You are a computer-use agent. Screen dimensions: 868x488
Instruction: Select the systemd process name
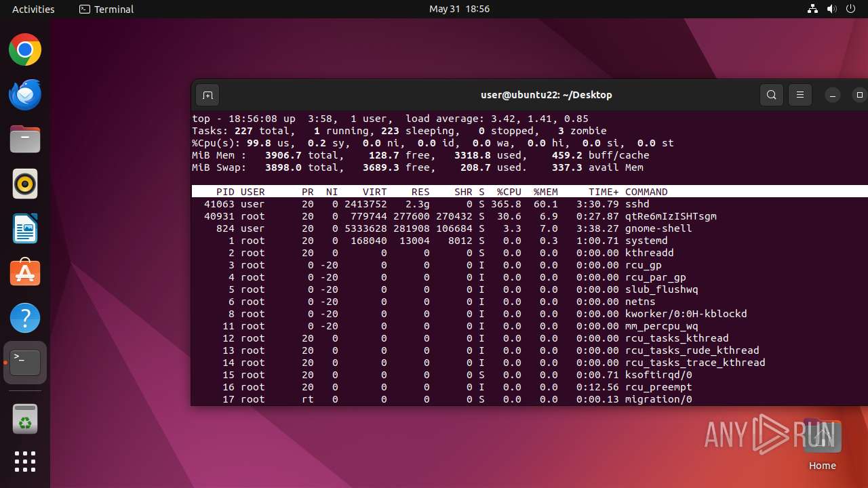(x=646, y=241)
